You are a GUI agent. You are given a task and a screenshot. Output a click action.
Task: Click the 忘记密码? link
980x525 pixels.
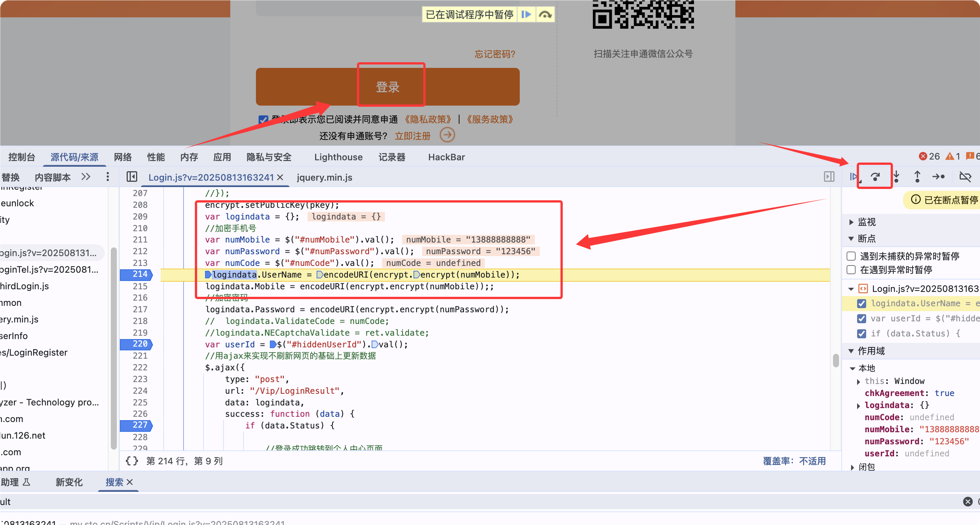point(495,54)
